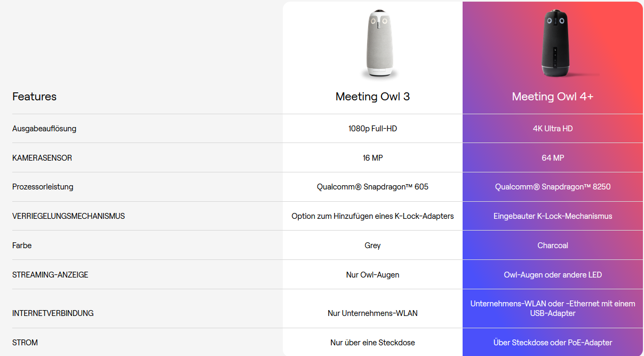
Task: Select the 4K Ultra HD cell
Action: (x=553, y=129)
